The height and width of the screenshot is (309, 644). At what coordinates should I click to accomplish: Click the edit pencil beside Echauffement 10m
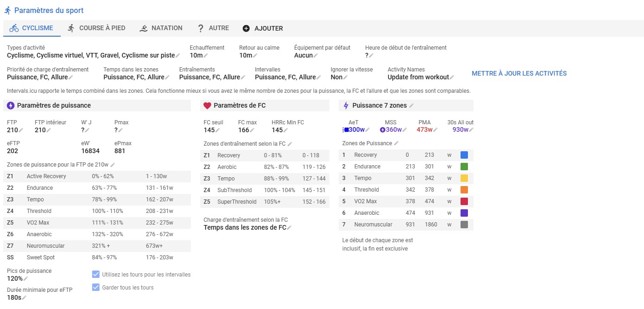(x=206, y=56)
